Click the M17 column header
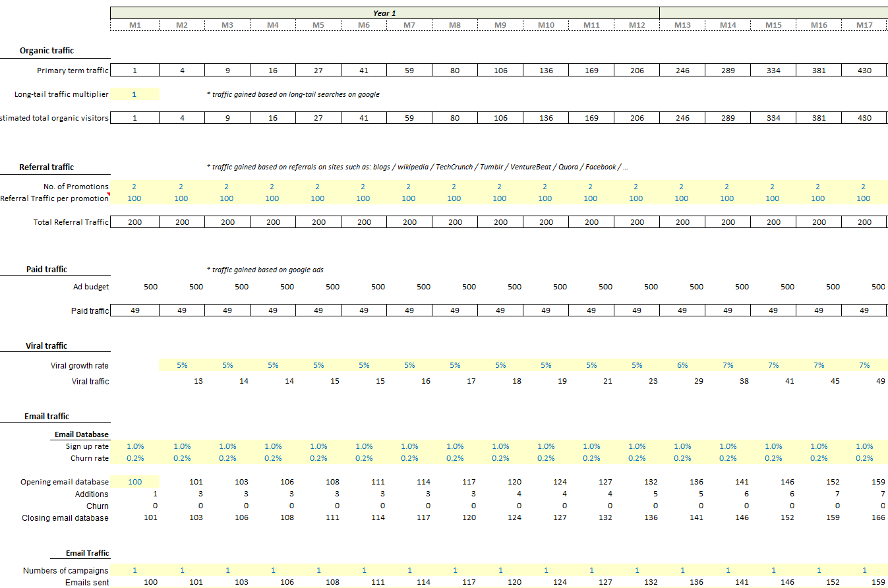The image size is (888, 588). tap(864, 25)
